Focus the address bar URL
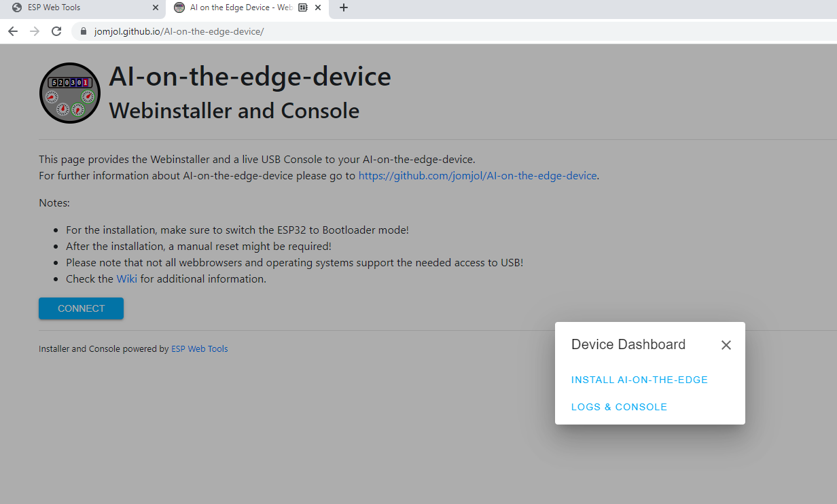The image size is (837, 504). click(x=179, y=31)
